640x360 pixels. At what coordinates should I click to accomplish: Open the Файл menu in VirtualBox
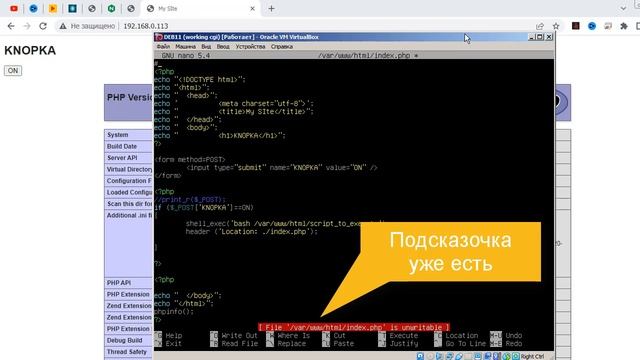click(x=163, y=47)
